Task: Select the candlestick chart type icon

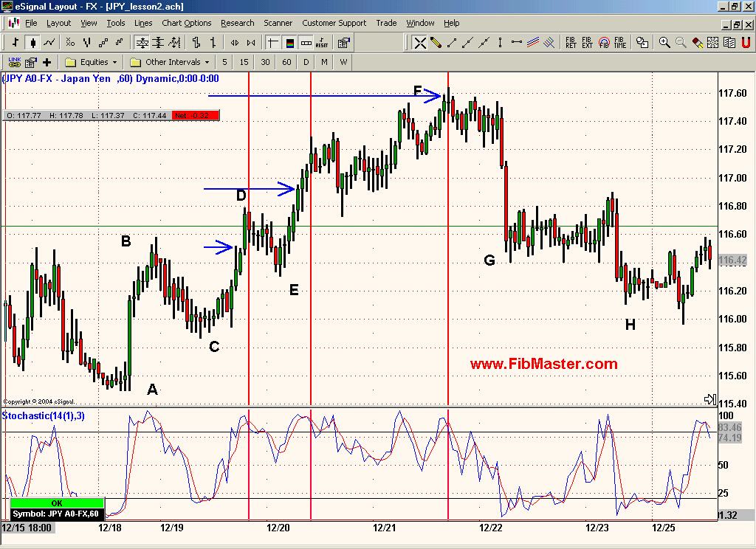Action: [32, 43]
